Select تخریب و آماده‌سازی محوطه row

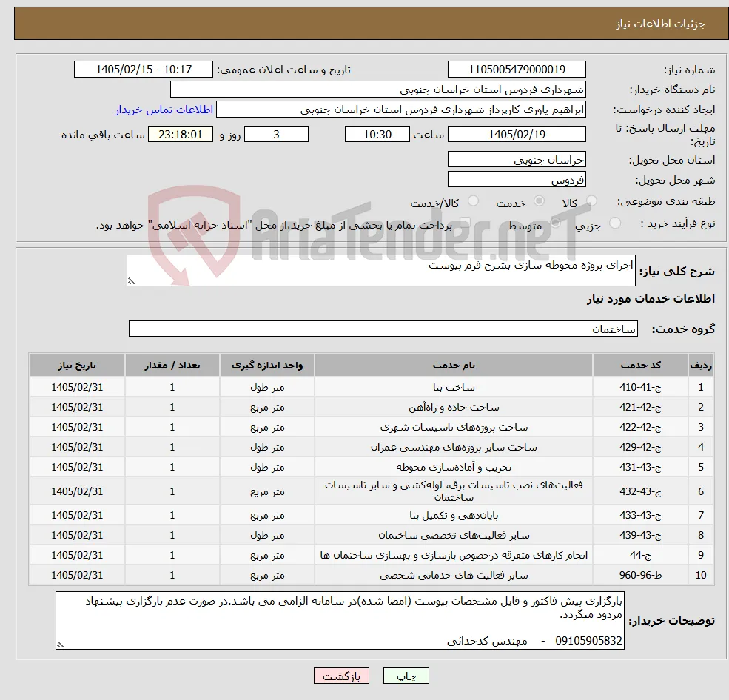372,467
